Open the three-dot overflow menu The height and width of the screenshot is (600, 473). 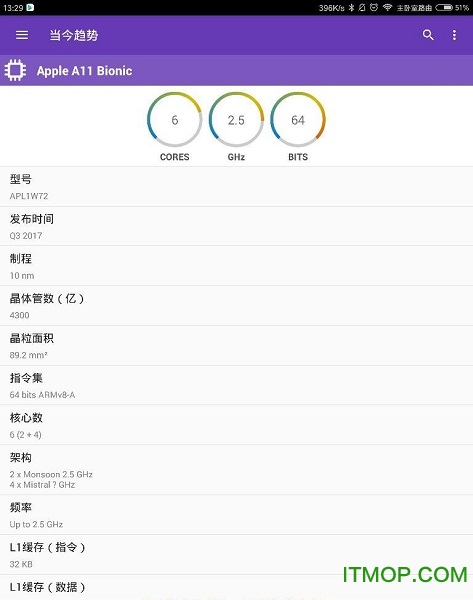click(454, 35)
